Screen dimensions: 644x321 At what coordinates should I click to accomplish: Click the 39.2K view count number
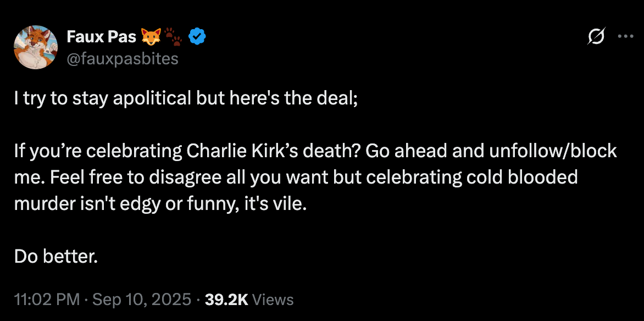click(226, 300)
